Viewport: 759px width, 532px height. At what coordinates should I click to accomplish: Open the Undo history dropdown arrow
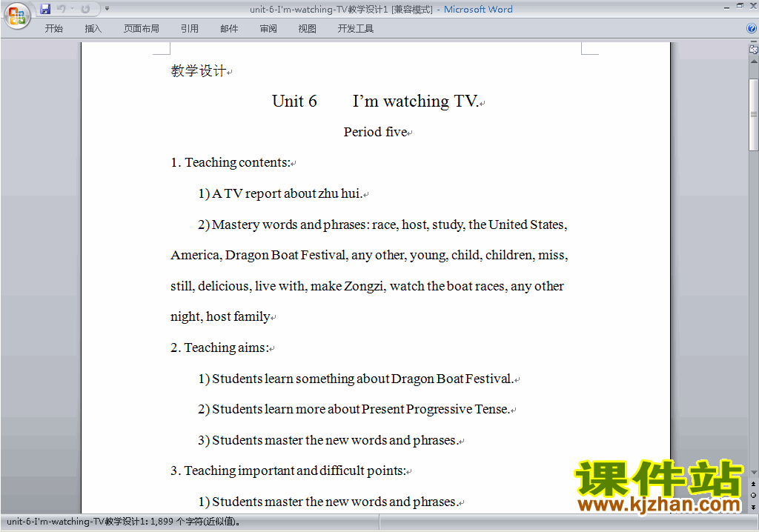(72, 9)
